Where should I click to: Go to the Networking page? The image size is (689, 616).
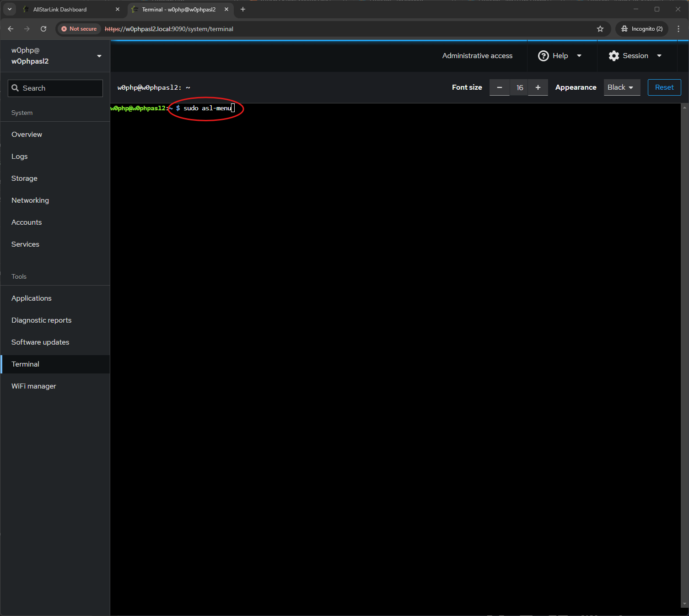point(30,200)
